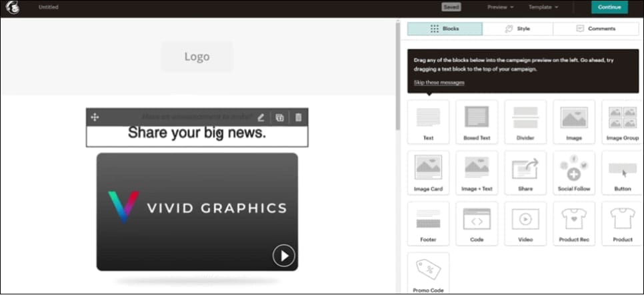
Task: Delete the text block with trash icon
Action: pos(298,117)
